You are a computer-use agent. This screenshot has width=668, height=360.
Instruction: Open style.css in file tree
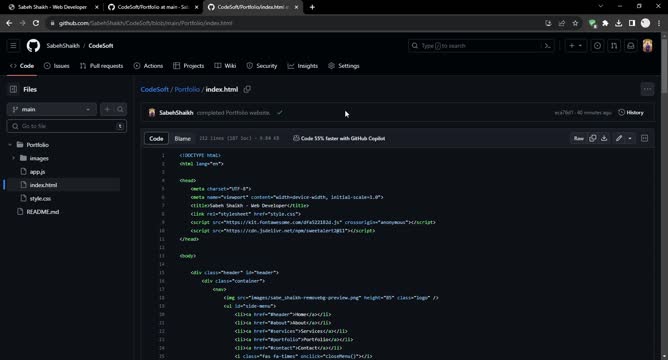coord(40,199)
